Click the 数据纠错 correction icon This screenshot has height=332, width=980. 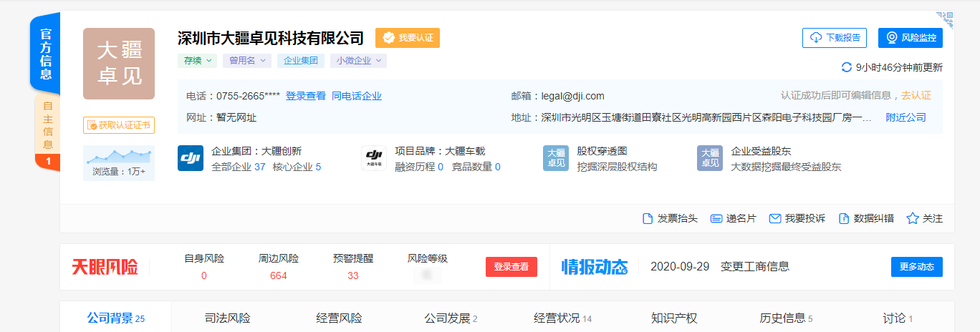(x=844, y=218)
